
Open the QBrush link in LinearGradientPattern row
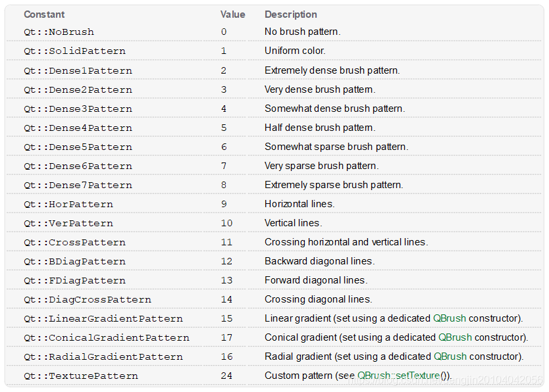pos(449,318)
